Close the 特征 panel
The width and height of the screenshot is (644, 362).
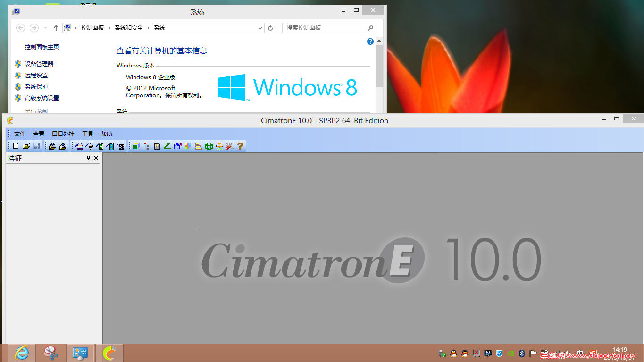coord(96,158)
